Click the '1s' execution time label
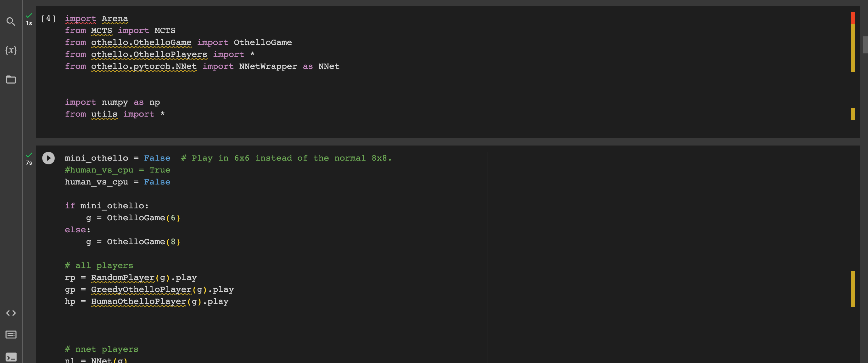 pos(29,23)
